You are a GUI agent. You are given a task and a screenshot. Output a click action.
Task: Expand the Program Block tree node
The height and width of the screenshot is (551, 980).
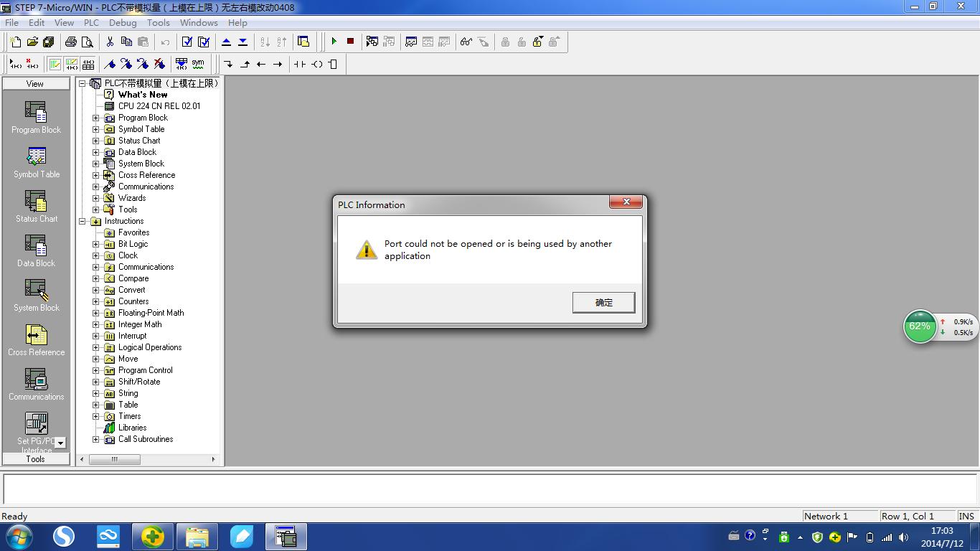pyautogui.click(x=96, y=118)
